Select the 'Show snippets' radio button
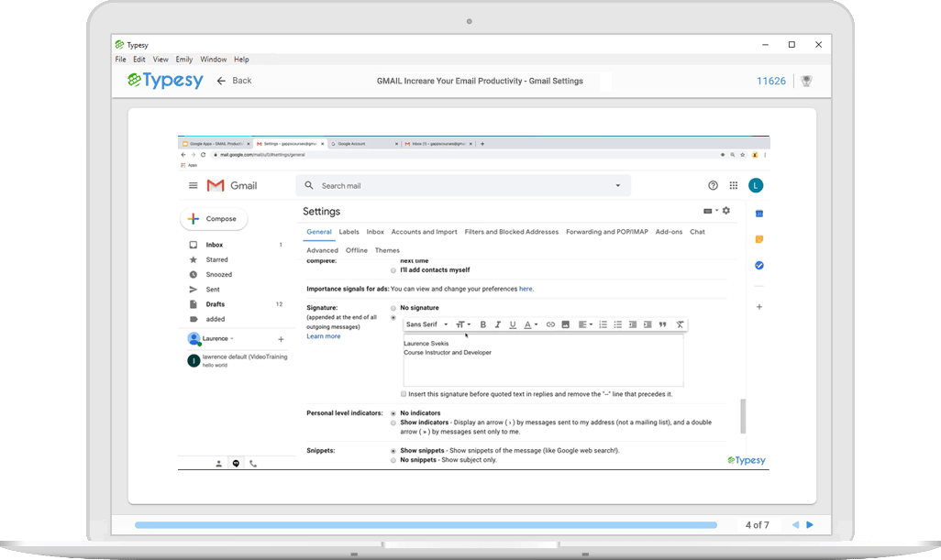 [x=393, y=451]
